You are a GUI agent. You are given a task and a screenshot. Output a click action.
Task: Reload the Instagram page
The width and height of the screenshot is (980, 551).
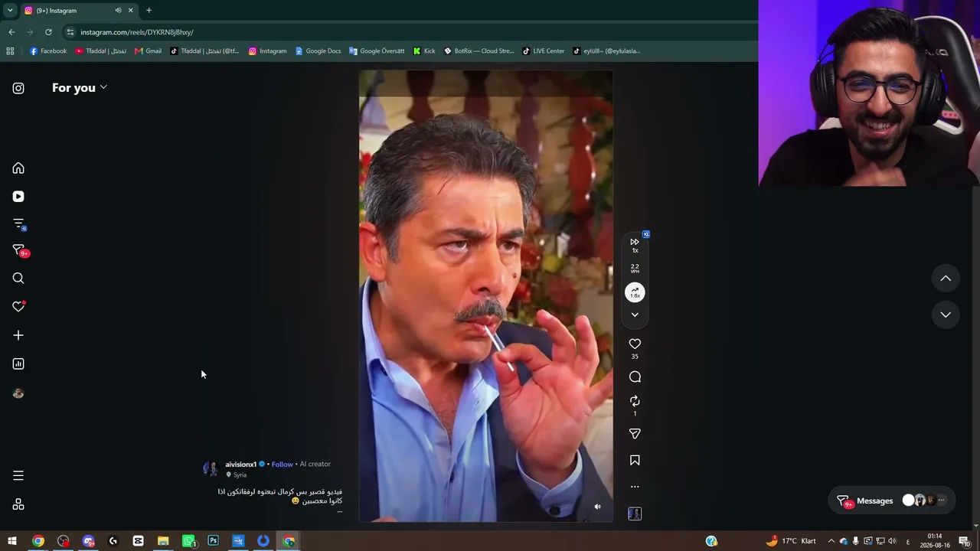[48, 32]
